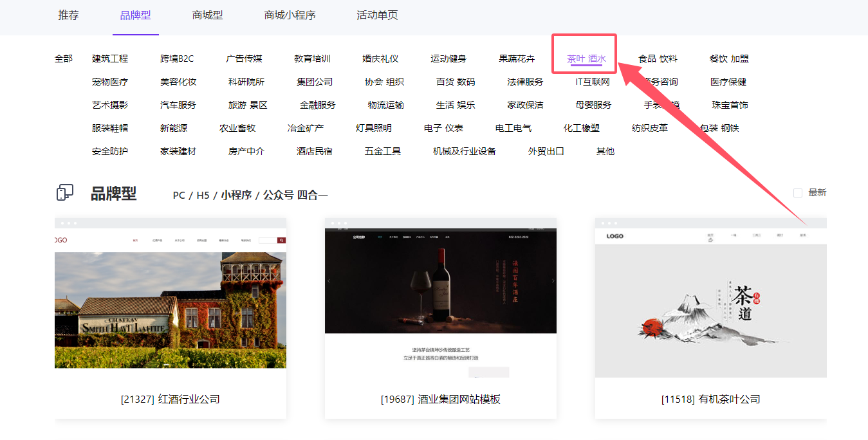
Task: Choose 艺术摄影 category
Action: point(110,105)
